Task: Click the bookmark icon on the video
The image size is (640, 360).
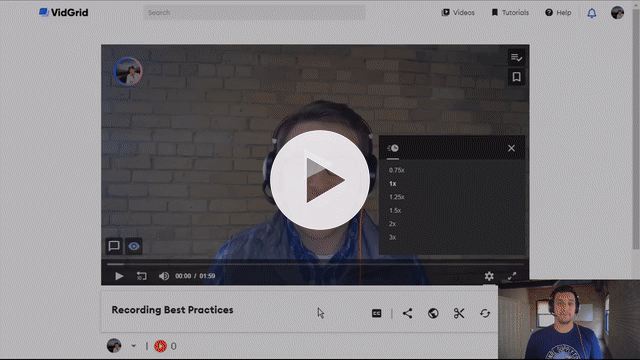Action: point(516,77)
